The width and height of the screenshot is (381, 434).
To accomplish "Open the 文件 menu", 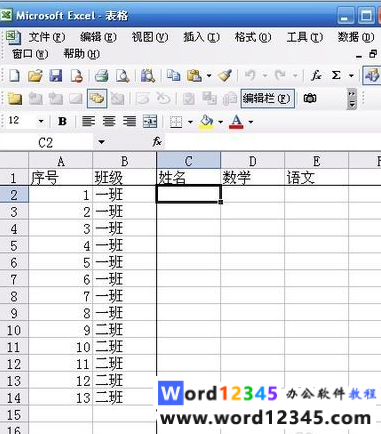I will 46,37.
